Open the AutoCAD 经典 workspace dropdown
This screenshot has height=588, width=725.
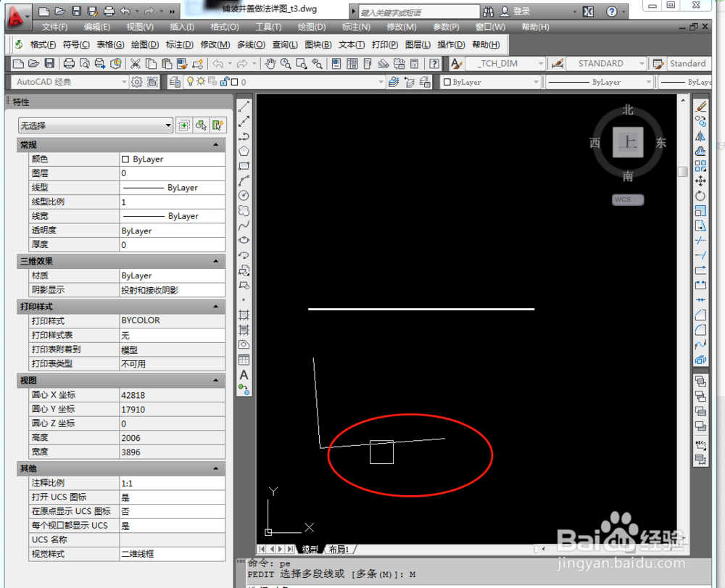[70, 82]
